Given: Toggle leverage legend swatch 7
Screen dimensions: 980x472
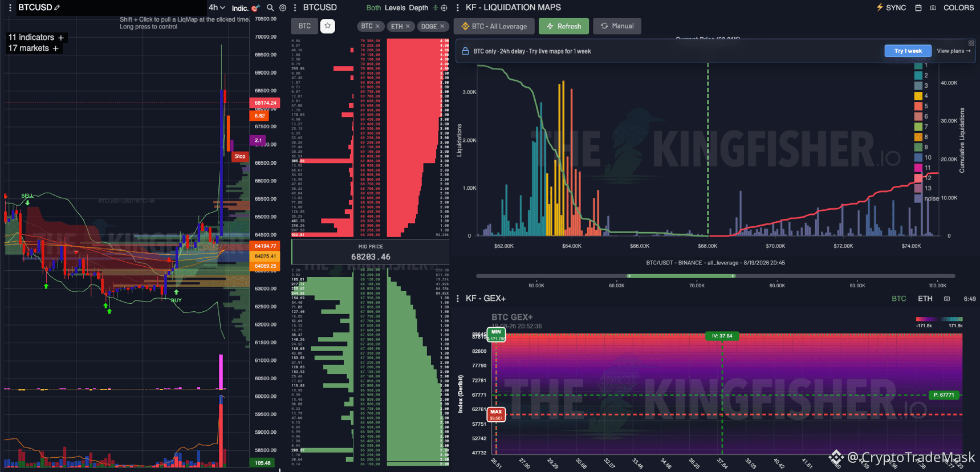Looking at the screenshot, I should point(918,127).
